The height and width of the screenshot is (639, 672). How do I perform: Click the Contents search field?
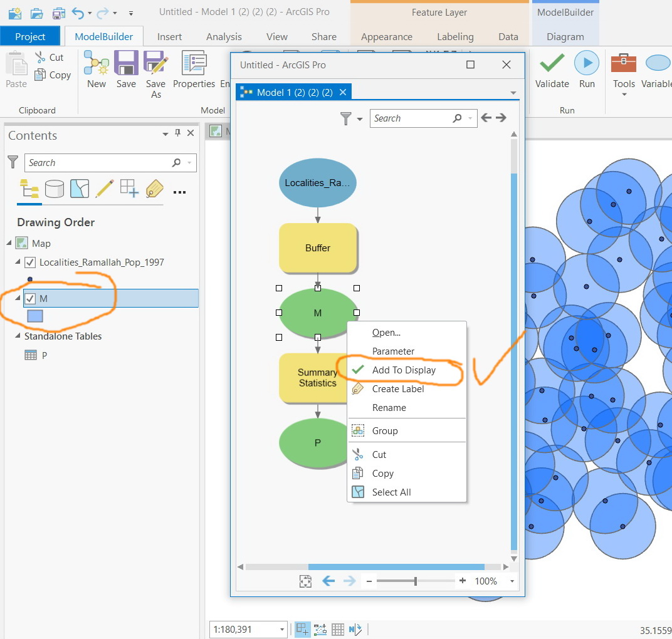pos(110,163)
